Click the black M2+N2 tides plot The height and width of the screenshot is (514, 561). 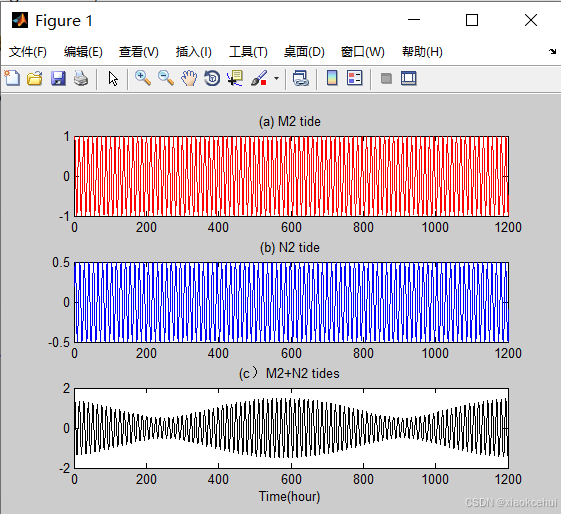pyautogui.click(x=291, y=428)
